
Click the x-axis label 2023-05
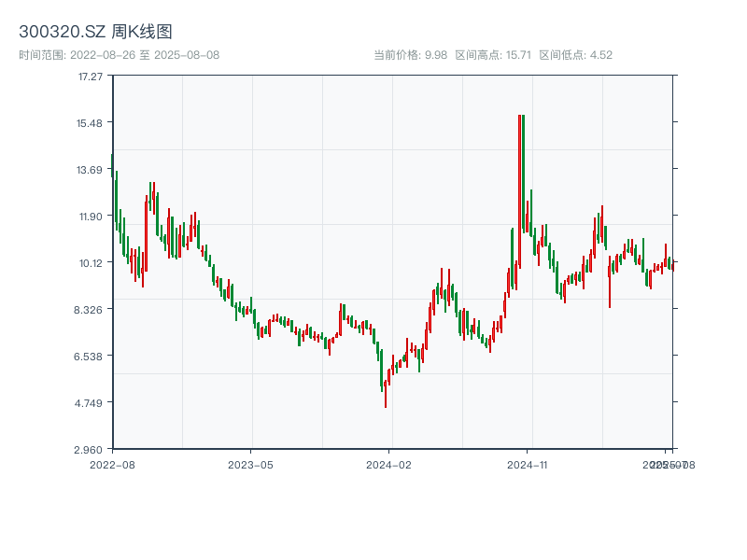coord(250,465)
